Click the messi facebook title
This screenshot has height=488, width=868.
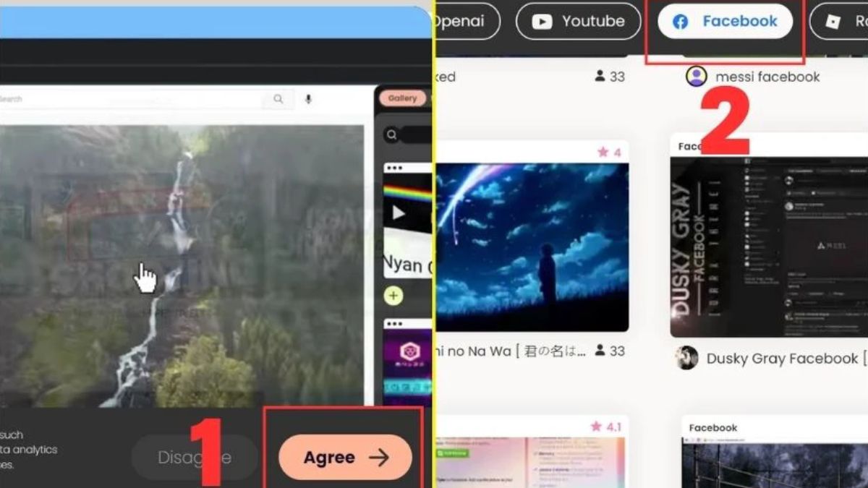point(767,77)
